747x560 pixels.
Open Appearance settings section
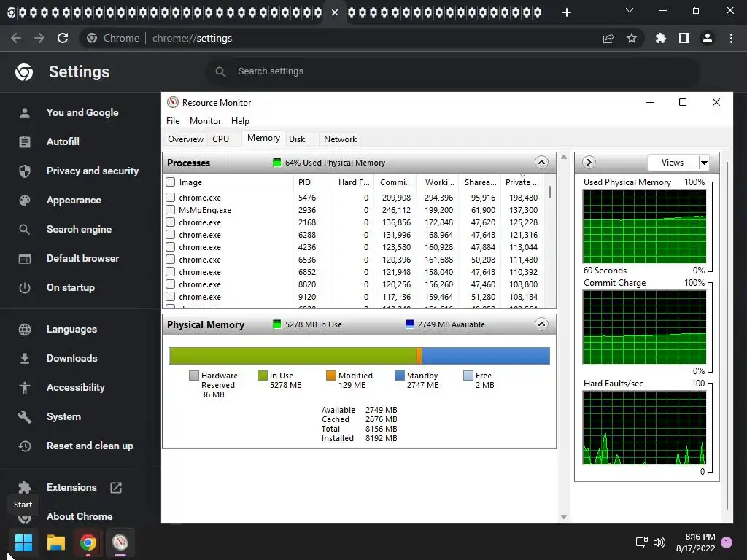click(x=74, y=200)
